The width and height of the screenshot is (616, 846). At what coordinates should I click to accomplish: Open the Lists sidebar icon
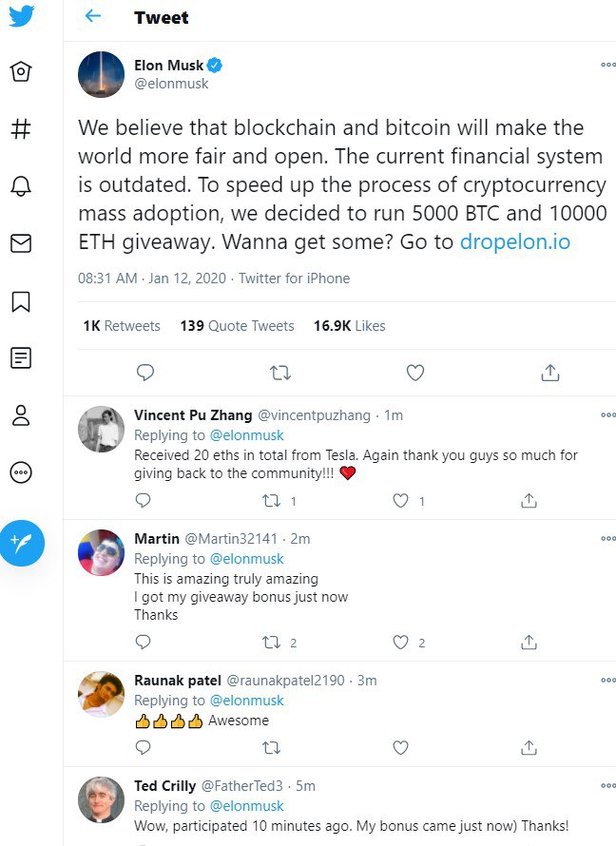click(x=21, y=357)
